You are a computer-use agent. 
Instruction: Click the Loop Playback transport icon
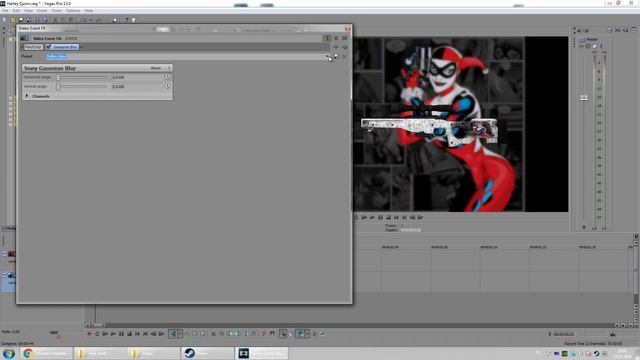coord(97,334)
